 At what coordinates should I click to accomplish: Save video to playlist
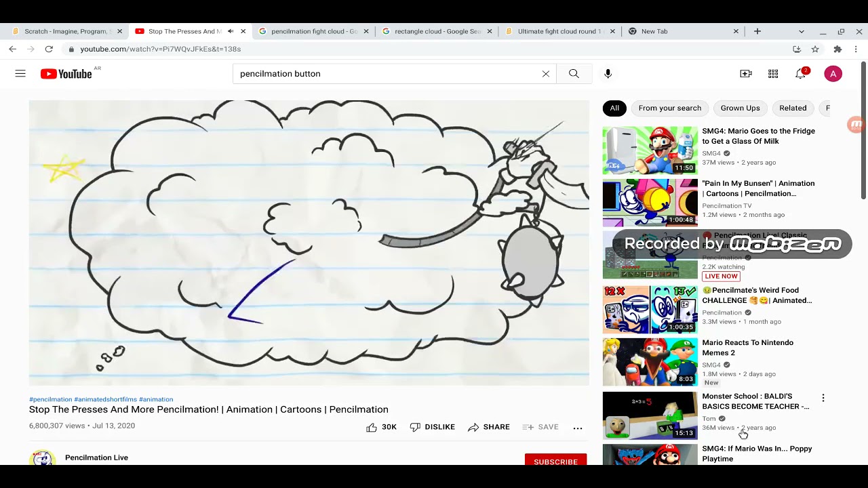[540, 427]
